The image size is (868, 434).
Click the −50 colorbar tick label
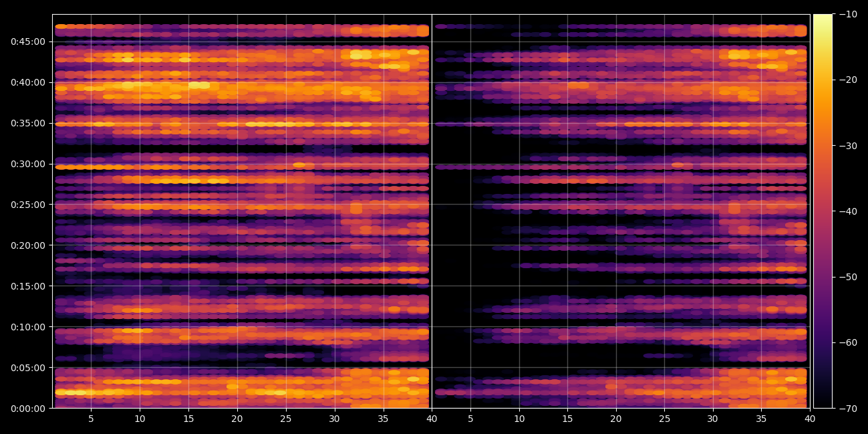click(x=848, y=277)
